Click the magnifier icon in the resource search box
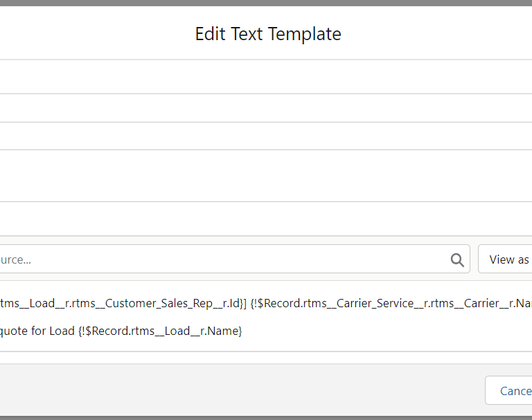Viewport: 532px width, 420px height. pyautogui.click(x=457, y=260)
